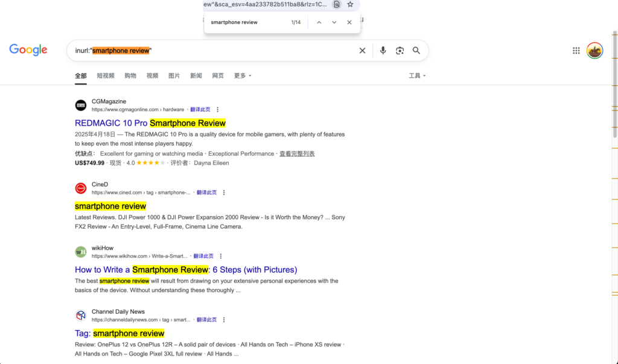
Task: Translate the CGMagazine result page
Action: coord(200,110)
